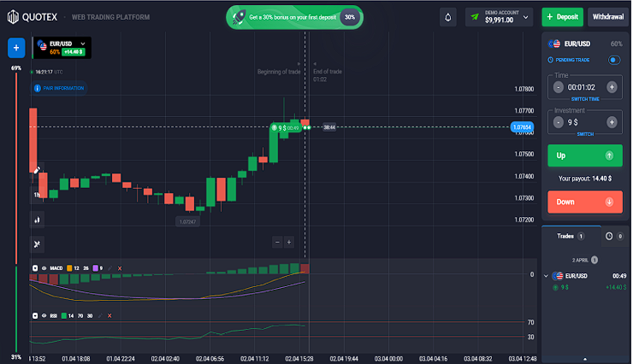Viewport: 633px width, 364px height.
Task: Open the drawing tools pencil icon
Action: [x=38, y=170]
